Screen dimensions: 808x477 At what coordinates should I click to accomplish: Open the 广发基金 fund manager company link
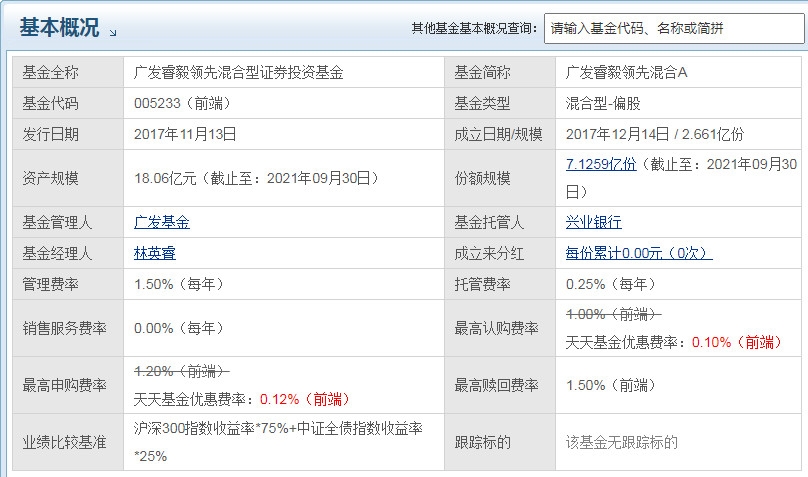162,222
